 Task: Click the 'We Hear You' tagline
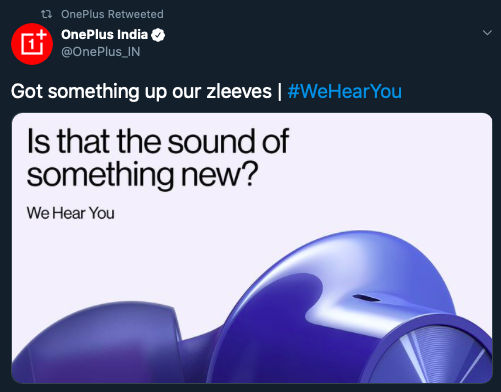pyautogui.click(x=71, y=213)
